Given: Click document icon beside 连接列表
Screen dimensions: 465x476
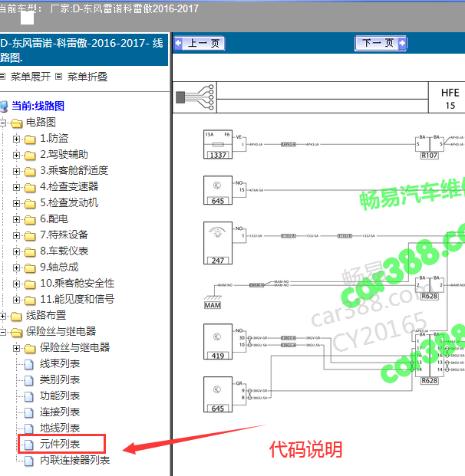Looking at the screenshot, I should pos(29,412).
